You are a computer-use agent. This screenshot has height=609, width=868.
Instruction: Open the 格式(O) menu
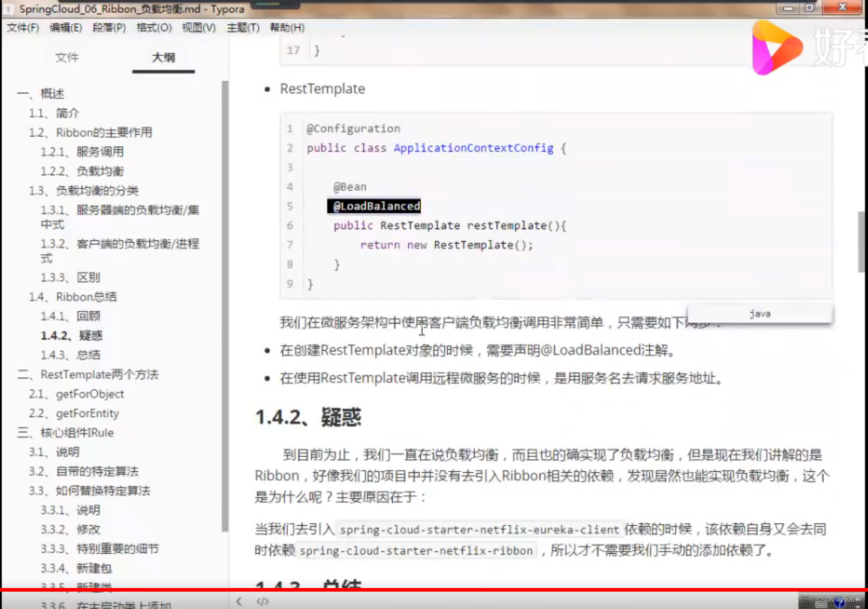point(154,28)
